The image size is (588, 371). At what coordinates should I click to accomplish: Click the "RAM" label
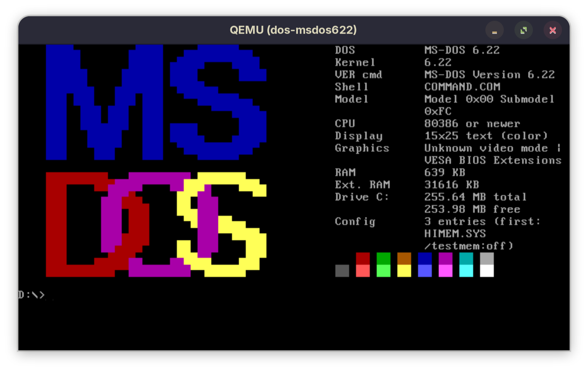(345, 172)
